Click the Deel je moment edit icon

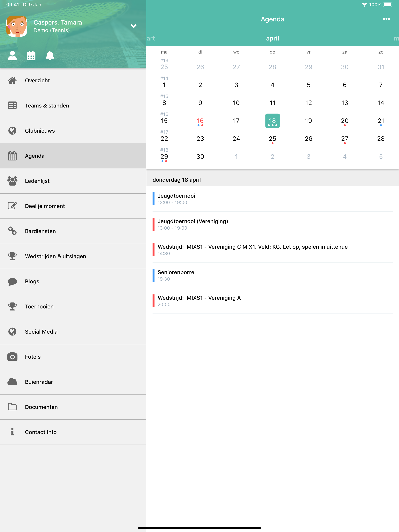pos(12,206)
